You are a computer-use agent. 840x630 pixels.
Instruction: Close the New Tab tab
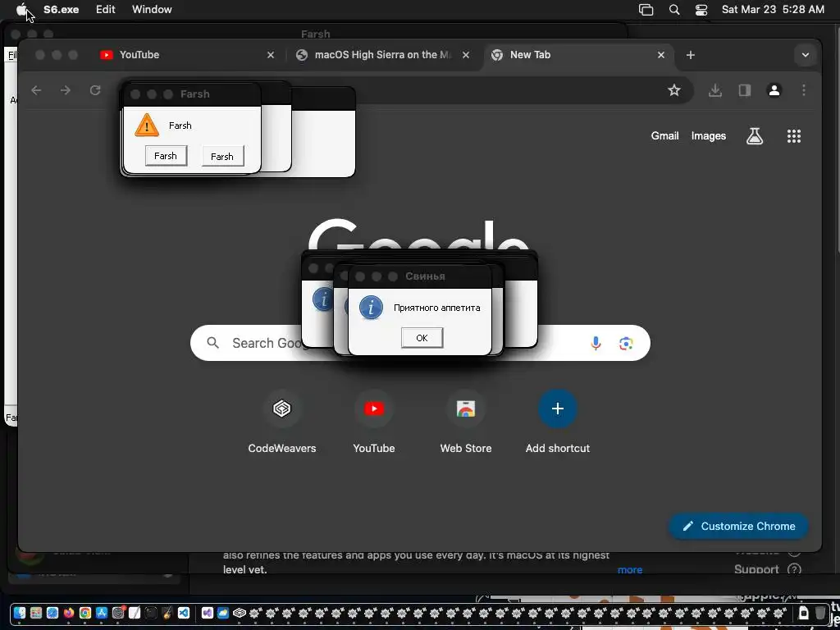pyautogui.click(x=661, y=55)
